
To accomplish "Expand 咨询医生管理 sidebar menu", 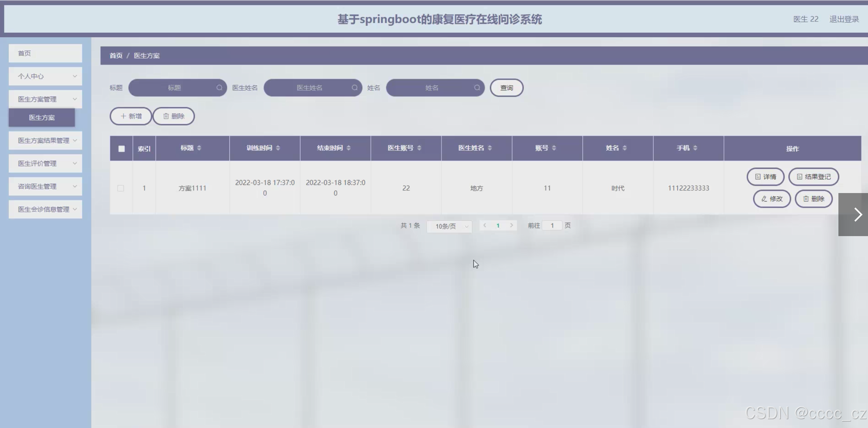I will click(45, 187).
